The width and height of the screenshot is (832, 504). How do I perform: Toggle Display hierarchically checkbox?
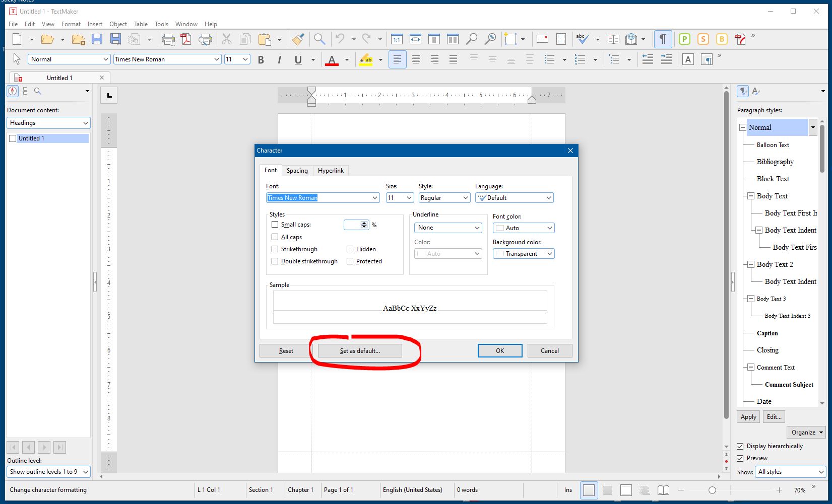click(x=740, y=446)
